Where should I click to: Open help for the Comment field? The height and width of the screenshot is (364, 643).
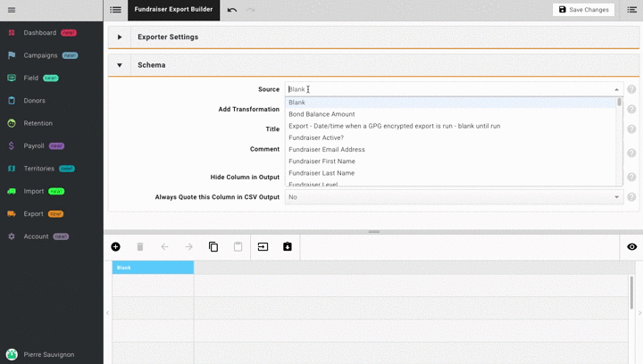(x=631, y=153)
